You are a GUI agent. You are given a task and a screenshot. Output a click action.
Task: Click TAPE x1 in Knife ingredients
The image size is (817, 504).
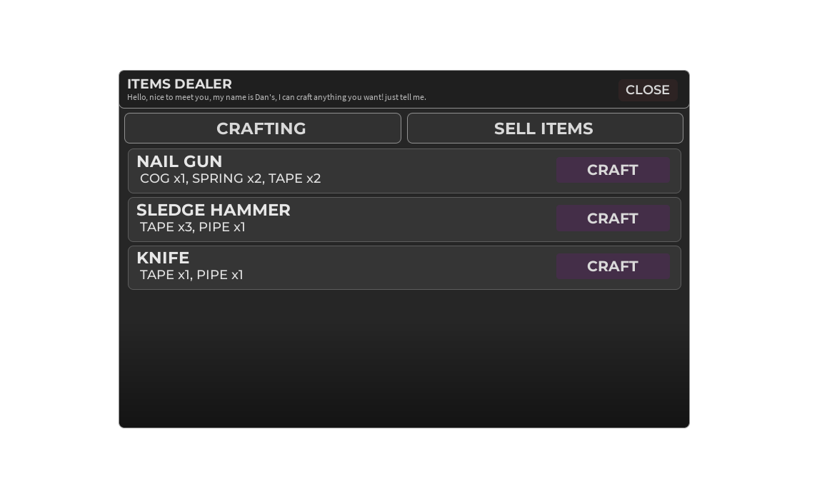pos(165,275)
